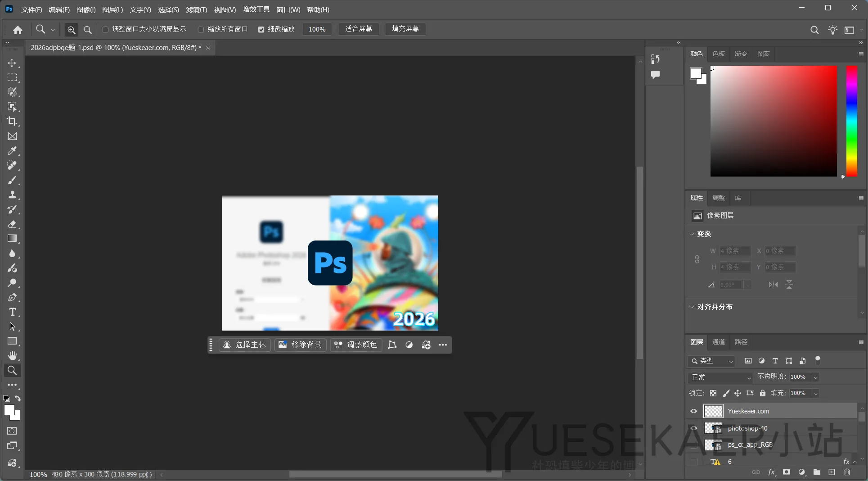The image size is (868, 481).
Task: Open the Filter menu
Action: pos(197,9)
